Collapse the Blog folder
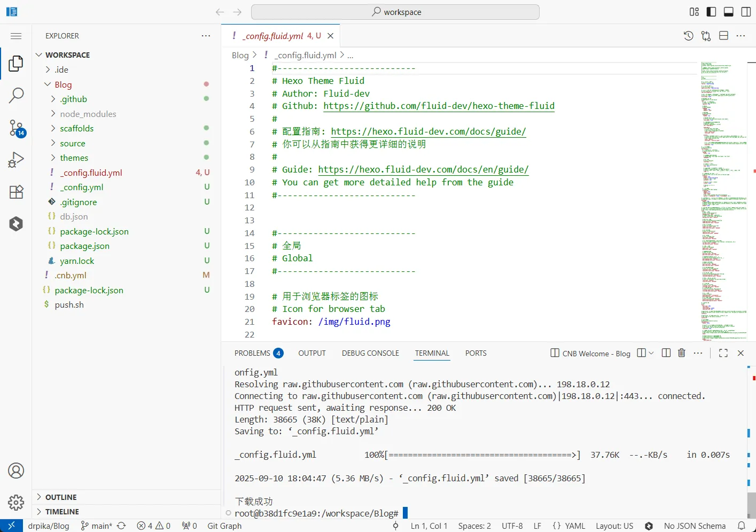Viewport: 756px width, 532px height. point(63,84)
